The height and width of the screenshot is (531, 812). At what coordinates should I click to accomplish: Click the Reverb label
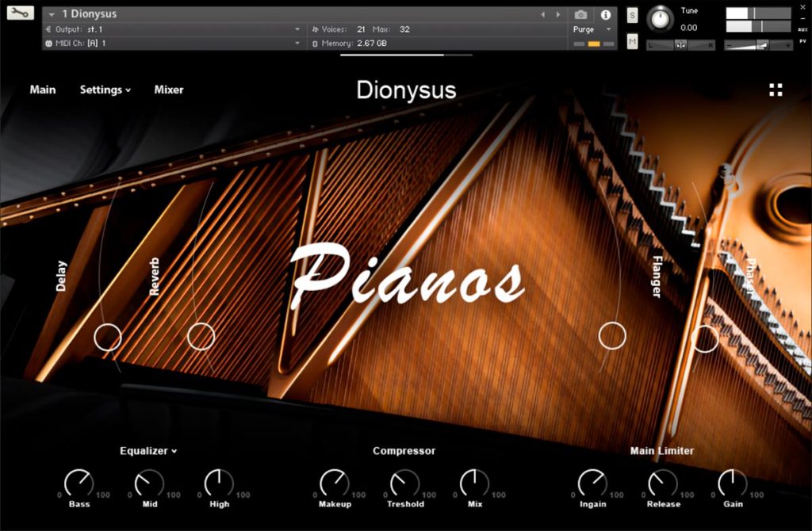[x=154, y=277]
